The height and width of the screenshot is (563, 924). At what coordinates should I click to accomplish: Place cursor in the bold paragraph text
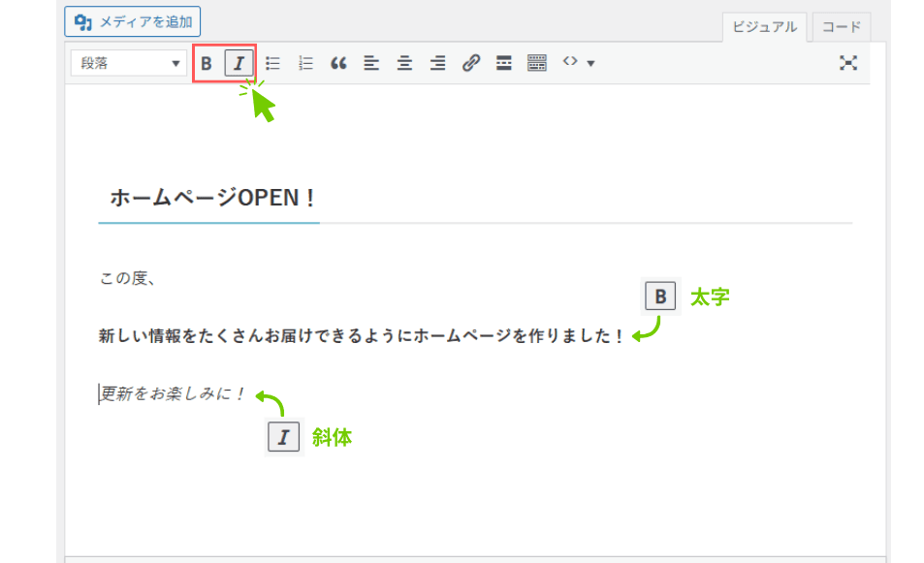(x=361, y=336)
